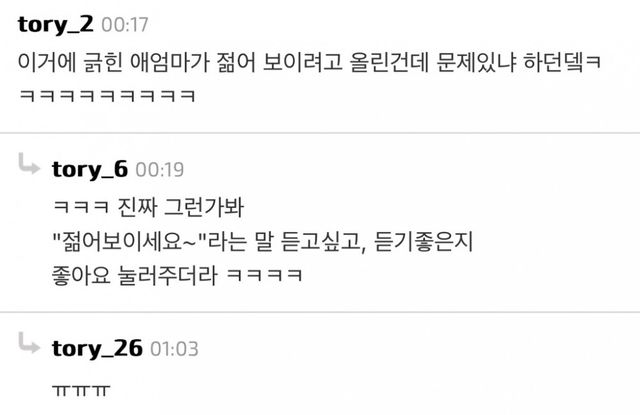This screenshot has width=640, height=415.
Task: Click the line starting with 좋아요 눌러주더라
Action: tap(177, 275)
